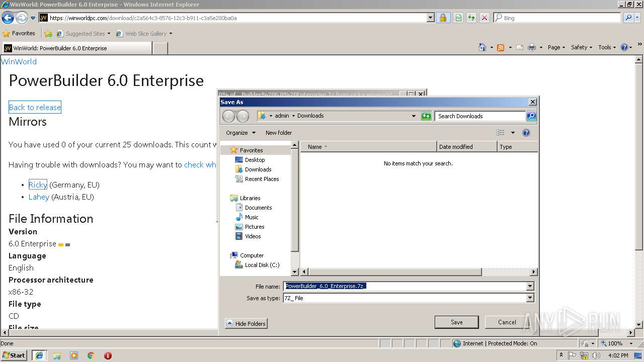The width and height of the screenshot is (644, 362).
Task: Open the Safety menu
Action: 582,47
